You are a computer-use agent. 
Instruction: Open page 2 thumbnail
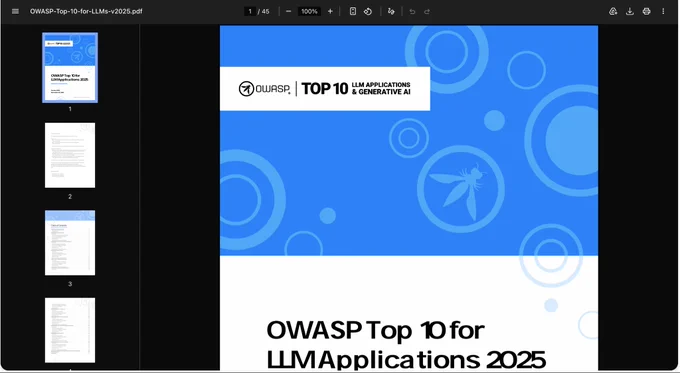70,155
